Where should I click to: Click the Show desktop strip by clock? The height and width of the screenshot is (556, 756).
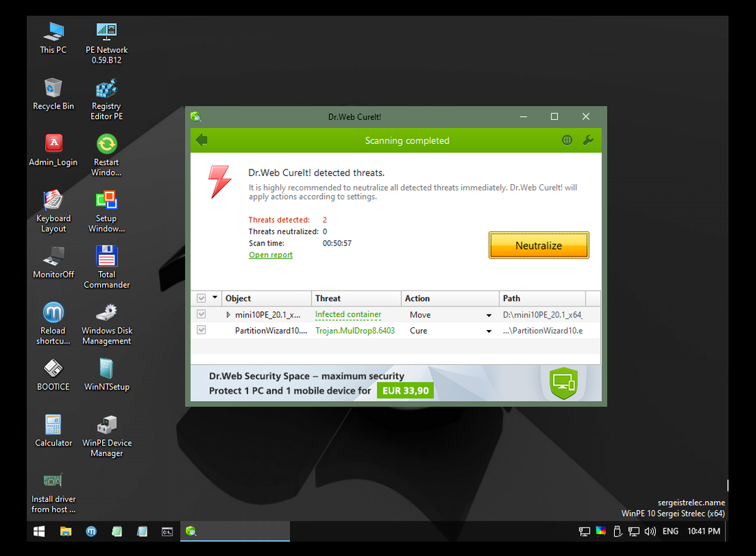(x=726, y=531)
